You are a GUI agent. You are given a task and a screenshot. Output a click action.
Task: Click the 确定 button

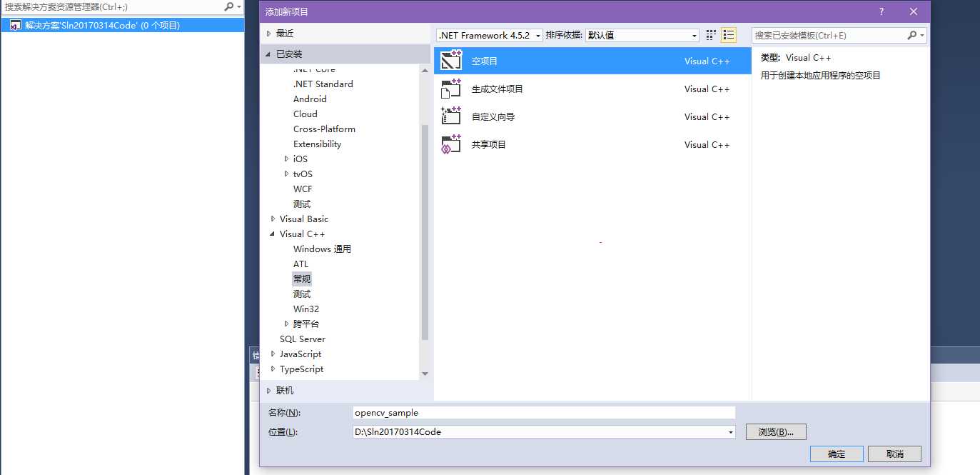[x=837, y=454]
